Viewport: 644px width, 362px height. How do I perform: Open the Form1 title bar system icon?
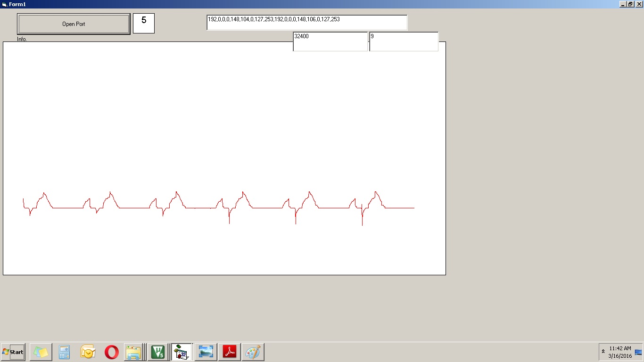coord(4,4)
